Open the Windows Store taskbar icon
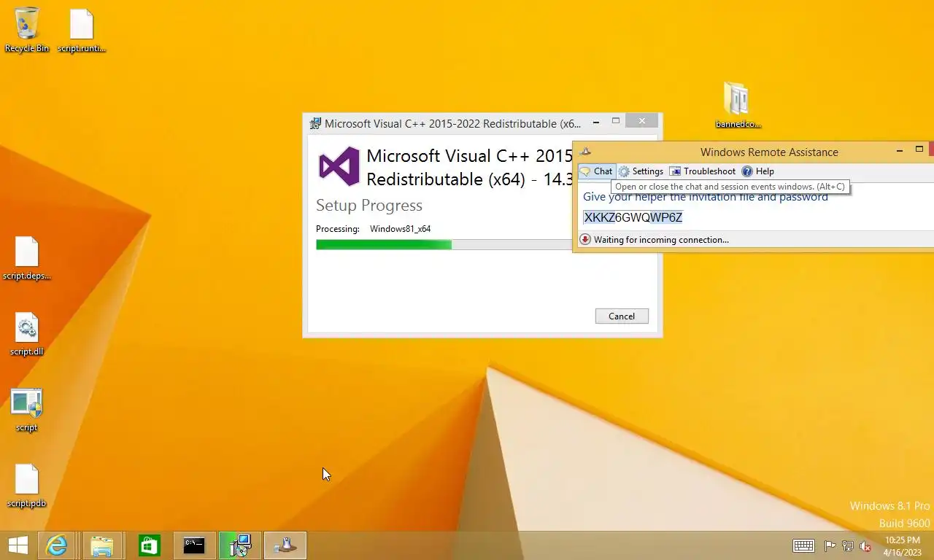 (150, 545)
